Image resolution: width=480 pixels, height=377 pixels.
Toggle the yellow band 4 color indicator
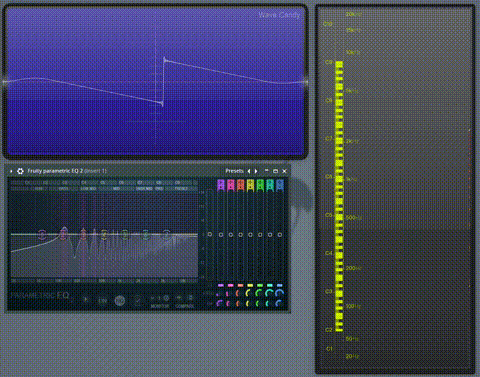(250, 285)
